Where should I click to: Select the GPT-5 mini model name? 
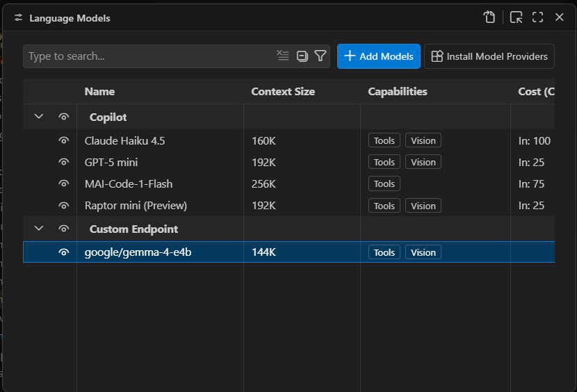(111, 163)
